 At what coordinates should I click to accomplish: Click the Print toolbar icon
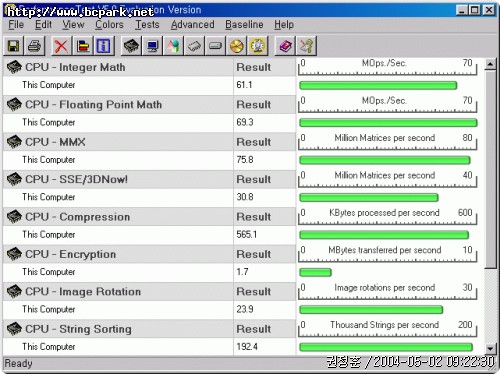pos(34,46)
